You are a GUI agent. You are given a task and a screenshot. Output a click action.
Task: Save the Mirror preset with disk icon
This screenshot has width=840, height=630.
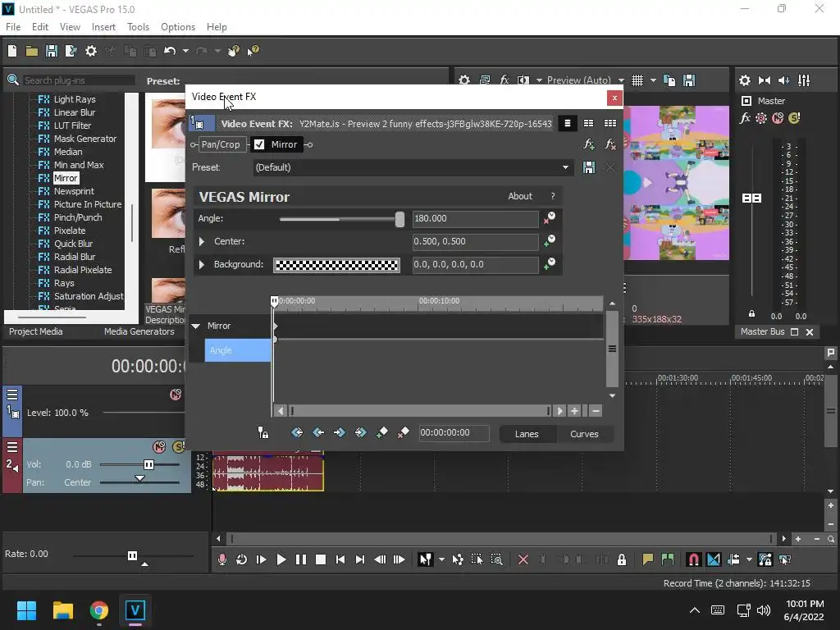tap(589, 167)
